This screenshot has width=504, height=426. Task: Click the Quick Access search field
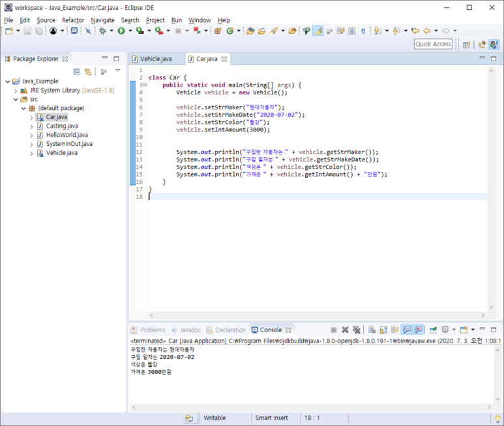[x=433, y=44]
